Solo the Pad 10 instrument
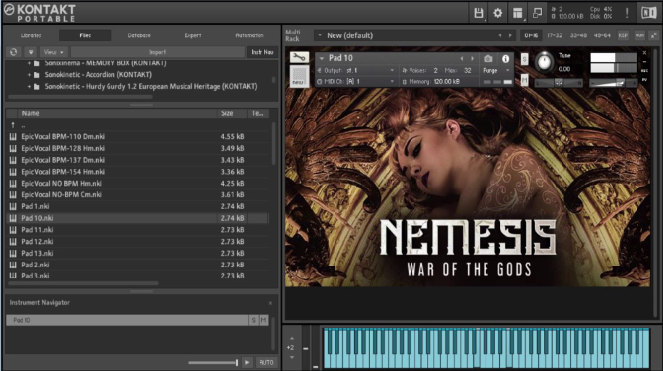 coord(524,59)
